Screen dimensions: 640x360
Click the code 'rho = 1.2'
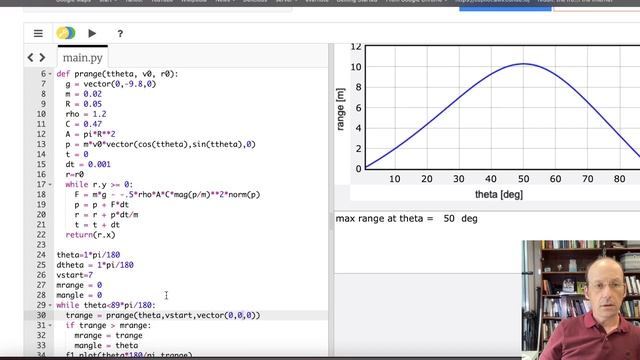pyautogui.click(x=86, y=114)
